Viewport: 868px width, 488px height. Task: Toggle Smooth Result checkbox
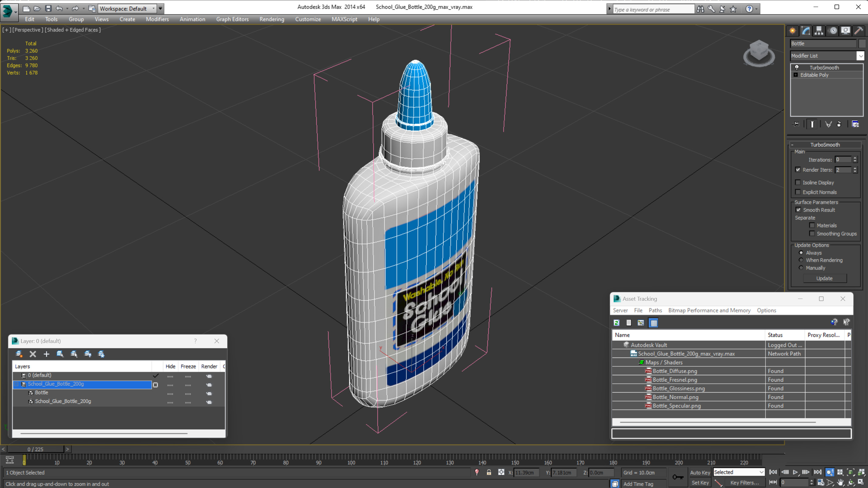point(798,210)
